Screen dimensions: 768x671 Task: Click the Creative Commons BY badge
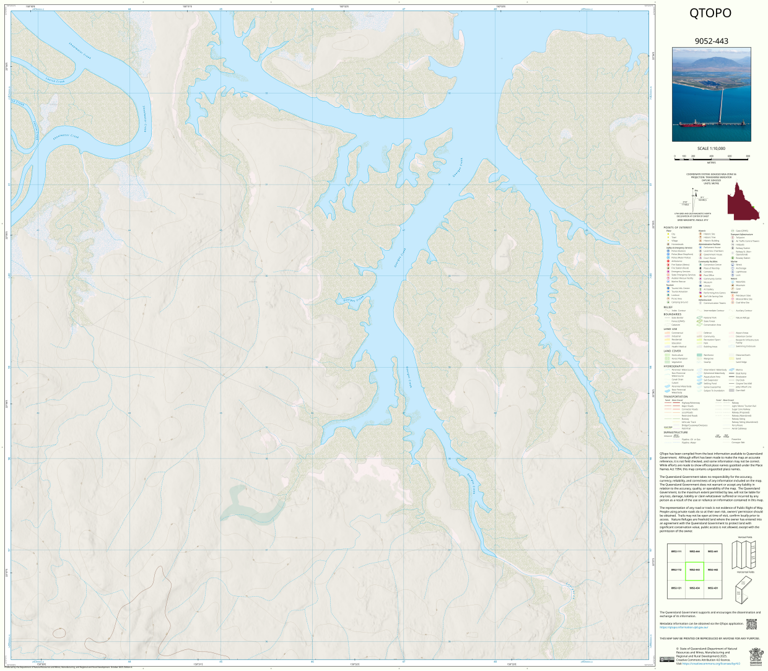click(x=667, y=660)
